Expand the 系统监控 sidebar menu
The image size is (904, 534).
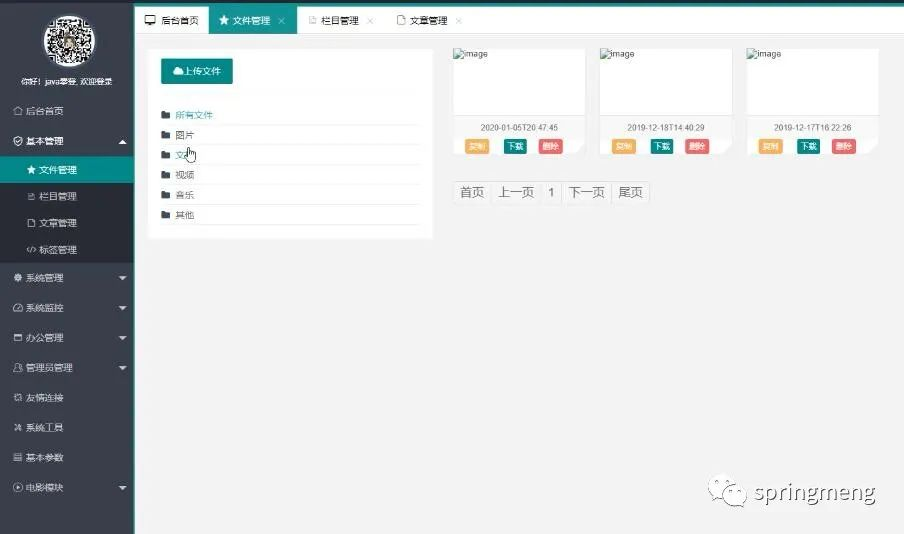pos(122,308)
